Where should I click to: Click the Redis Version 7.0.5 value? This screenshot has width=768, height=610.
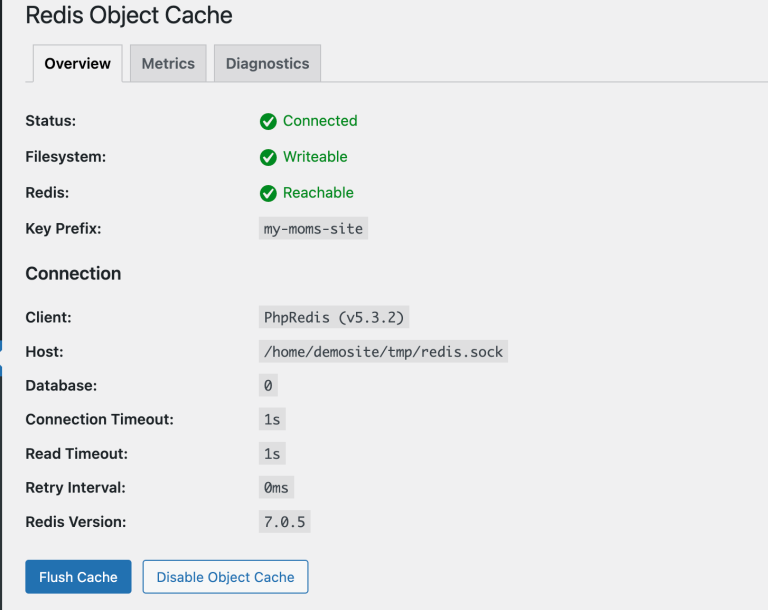pyautogui.click(x=284, y=522)
